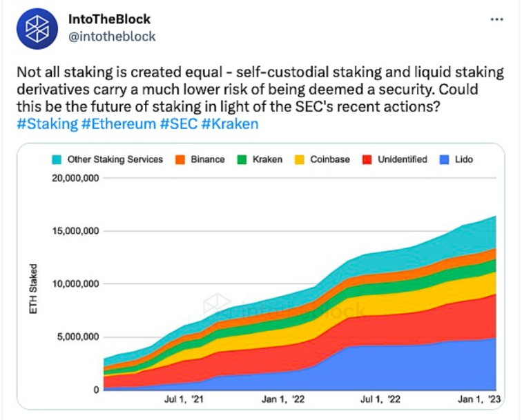Click the IntoTheBlock profile avatar
This screenshot has width=522, height=420.
(39, 29)
